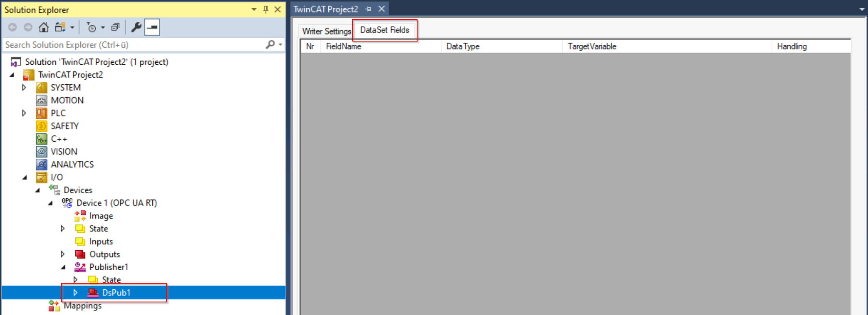Click the TargetVariable column header
Screen dimensions: 868x315
pos(667,46)
